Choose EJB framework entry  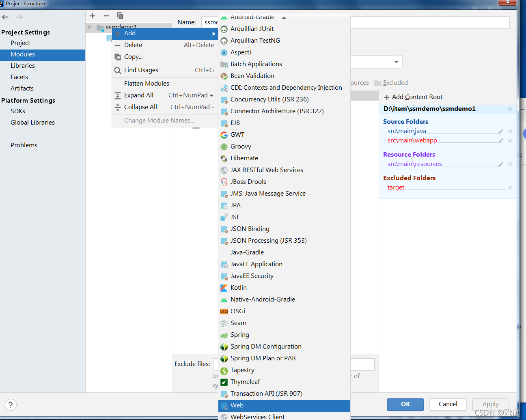click(x=284, y=123)
